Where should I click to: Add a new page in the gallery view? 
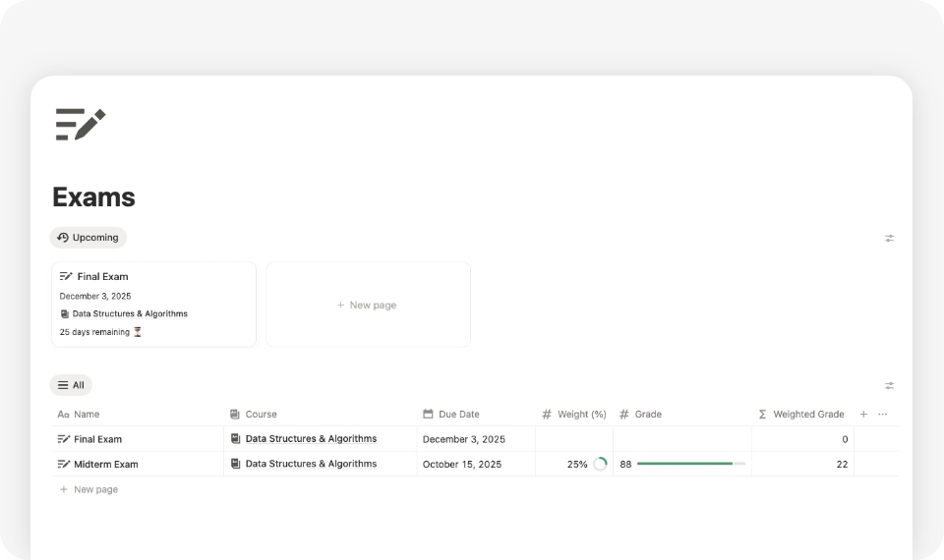coord(368,305)
